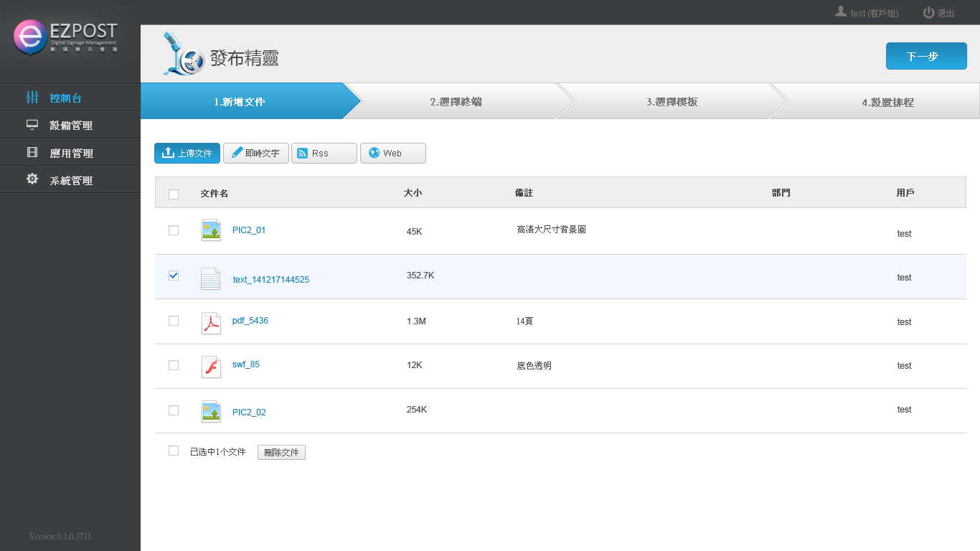Click the 刪除文件 button
Image resolution: width=980 pixels, height=551 pixels.
pos(281,453)
